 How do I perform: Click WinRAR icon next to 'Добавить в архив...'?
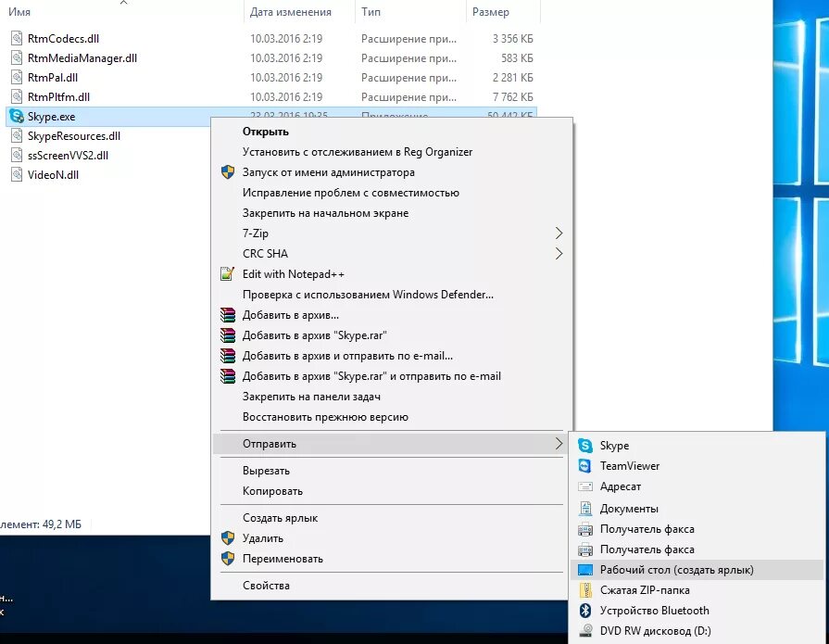(x=228, y=315)
